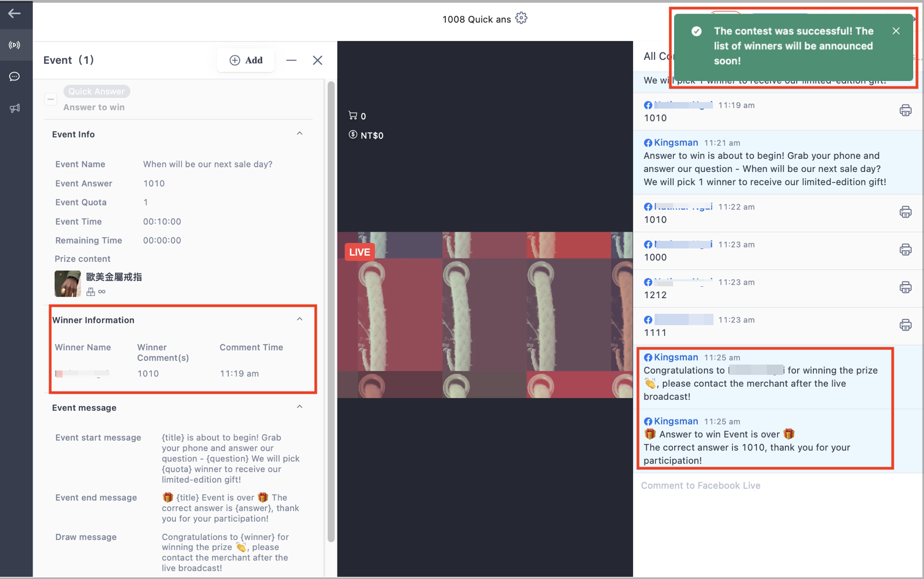
Task: Open the comments chat sidebar icon
Action: click(15, 77)
